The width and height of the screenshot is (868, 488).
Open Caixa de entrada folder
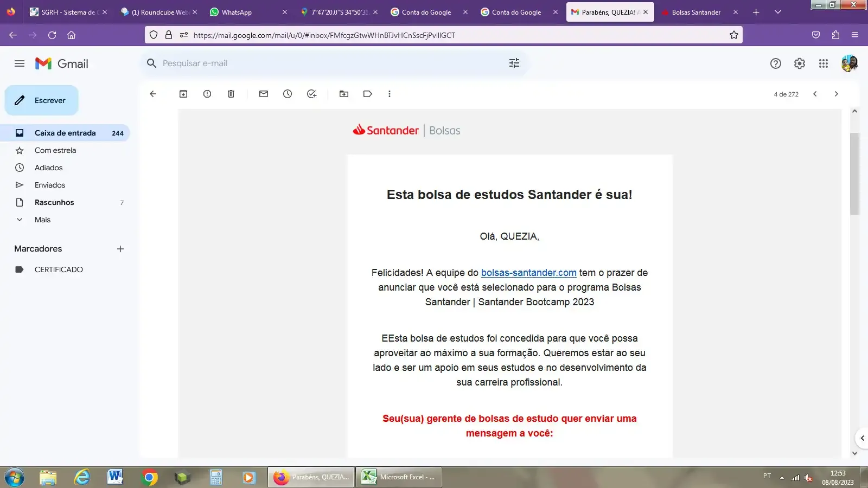point(65,133)
